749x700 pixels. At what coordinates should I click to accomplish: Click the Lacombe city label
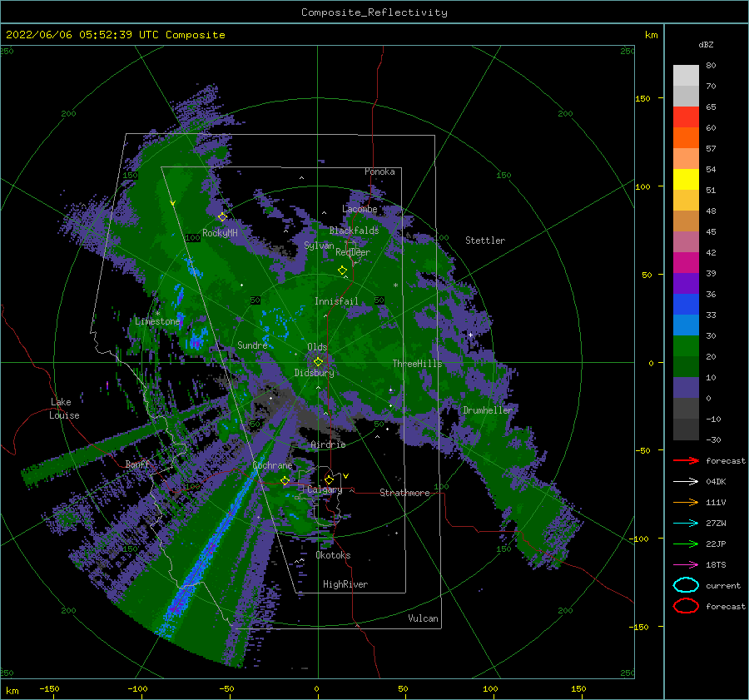(360, 209)
